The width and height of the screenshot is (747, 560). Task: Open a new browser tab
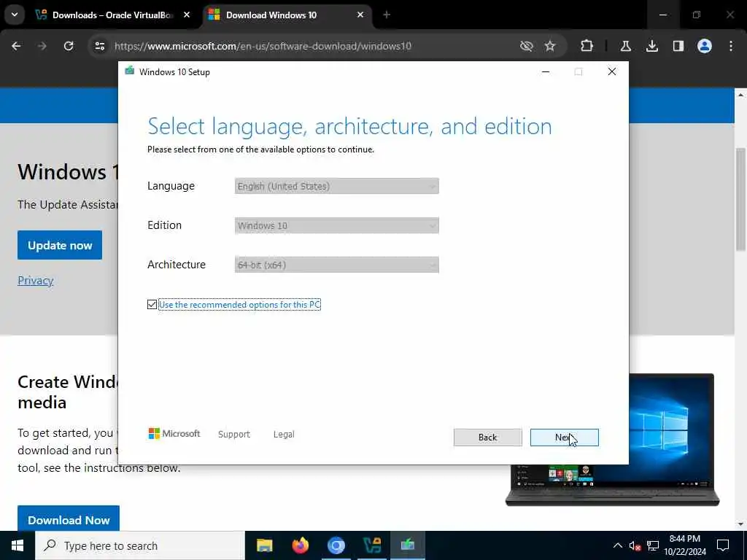pos(387,15)
